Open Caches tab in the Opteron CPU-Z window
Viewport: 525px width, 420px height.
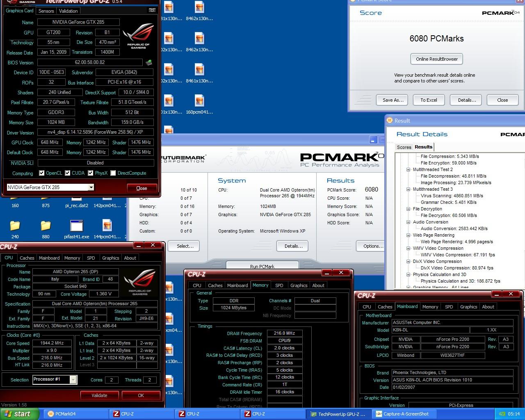click(x=27, y=258)
